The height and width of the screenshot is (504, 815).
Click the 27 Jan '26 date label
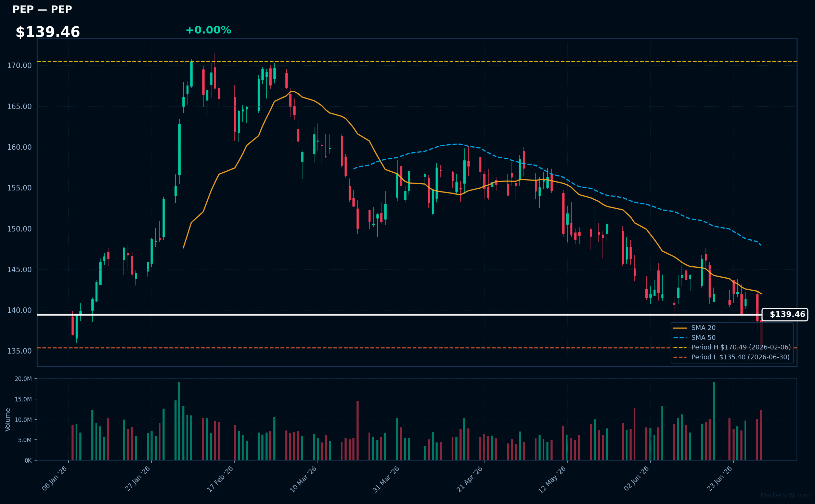point(138,479)
